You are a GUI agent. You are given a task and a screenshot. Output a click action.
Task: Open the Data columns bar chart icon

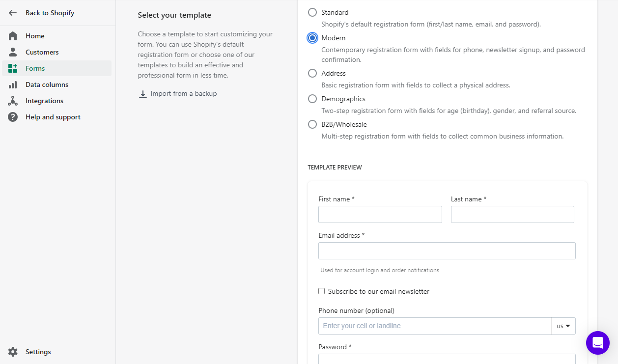(x=13, y=84)
